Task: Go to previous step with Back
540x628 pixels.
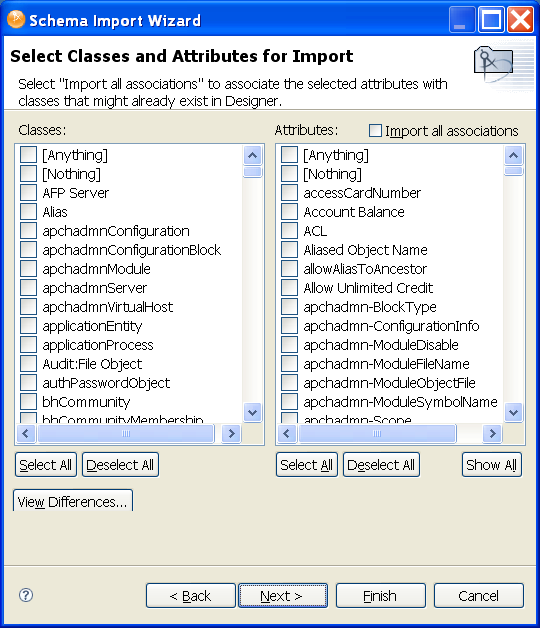Action: click(x=191, y=596)
